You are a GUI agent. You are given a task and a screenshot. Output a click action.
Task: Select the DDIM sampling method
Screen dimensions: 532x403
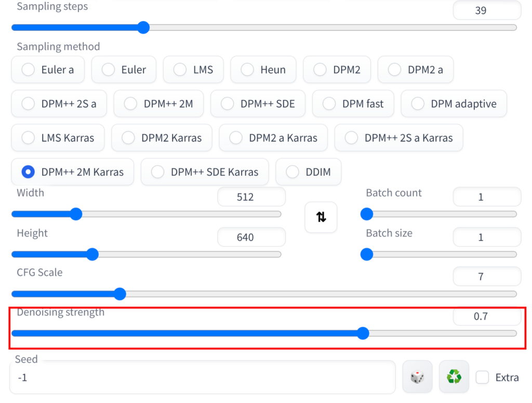308,172
